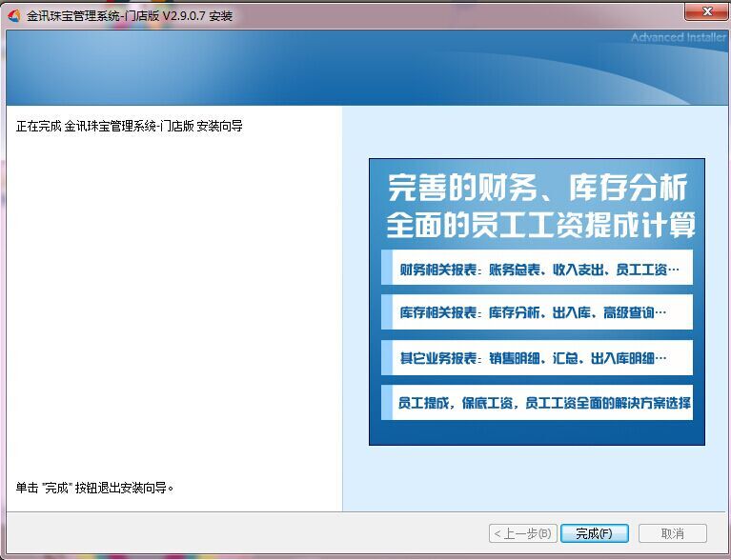Click the row 其它业务报表：销售明细、汇总
This screenshot has height=560, width=731.
click(538, 357)
